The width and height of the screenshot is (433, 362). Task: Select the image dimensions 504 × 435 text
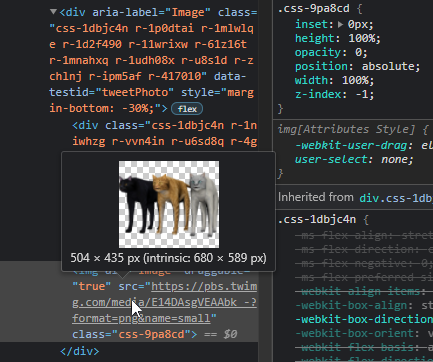(x=105, y=258)
